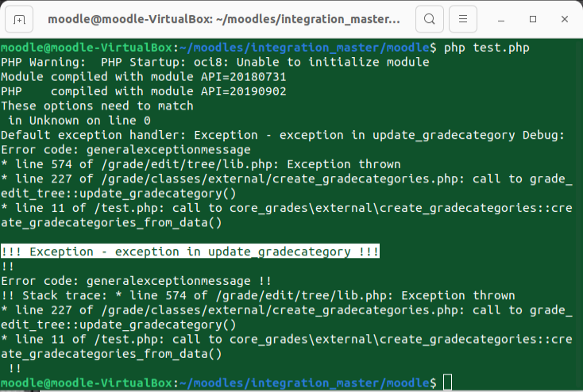This screenshot has height=392, width=583.
Task: Click the terminal window title text
Action: point(224,19)
